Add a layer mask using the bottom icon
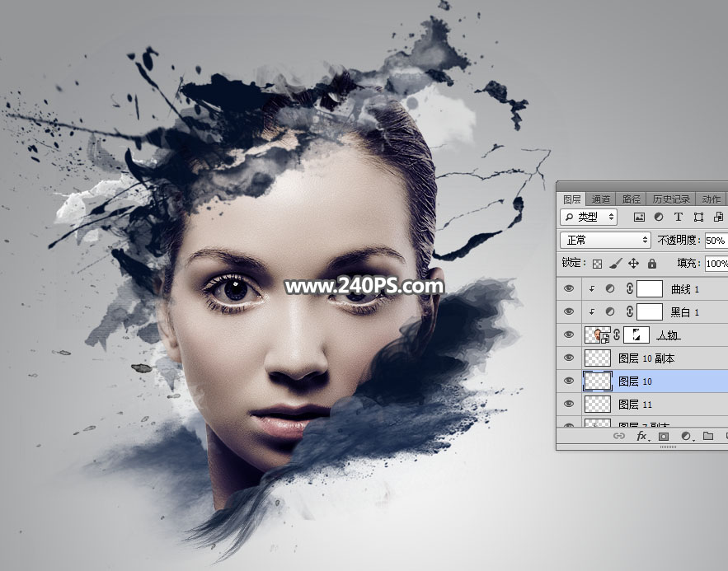The image size is (728, 571). pos(664,437)
